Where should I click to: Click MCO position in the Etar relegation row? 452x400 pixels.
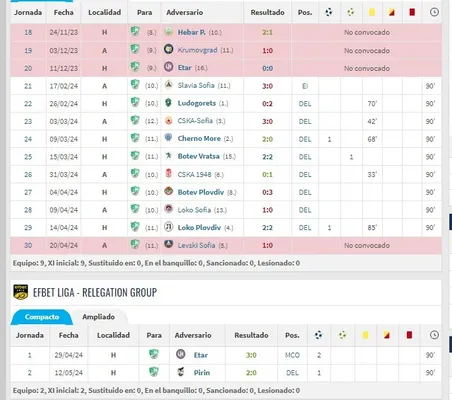[292, 355]
